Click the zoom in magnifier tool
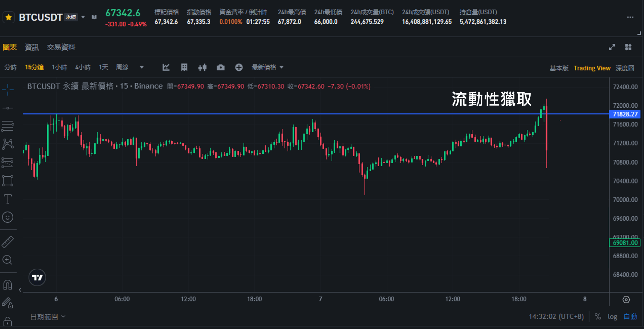This screenshot has width=644, height=329. click(7, 260)
